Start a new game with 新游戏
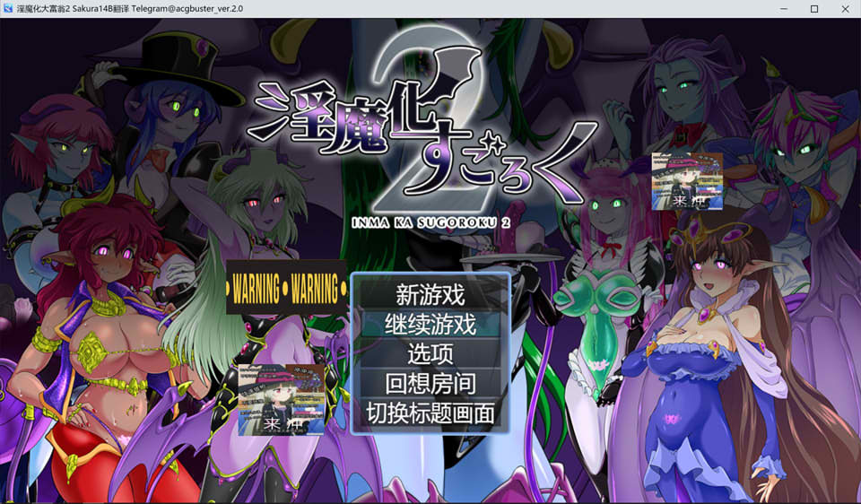This screenshot has width=861, height=504. click(x=430, y=294)
